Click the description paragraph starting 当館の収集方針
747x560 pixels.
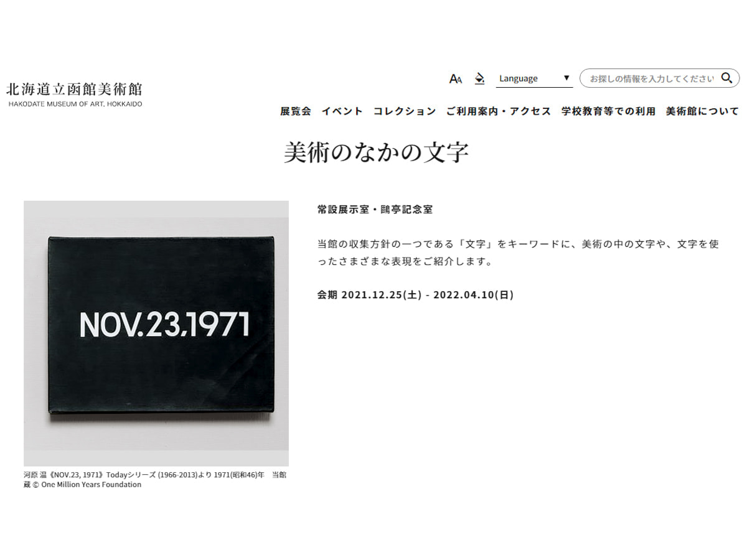click(x=518, y=253)
